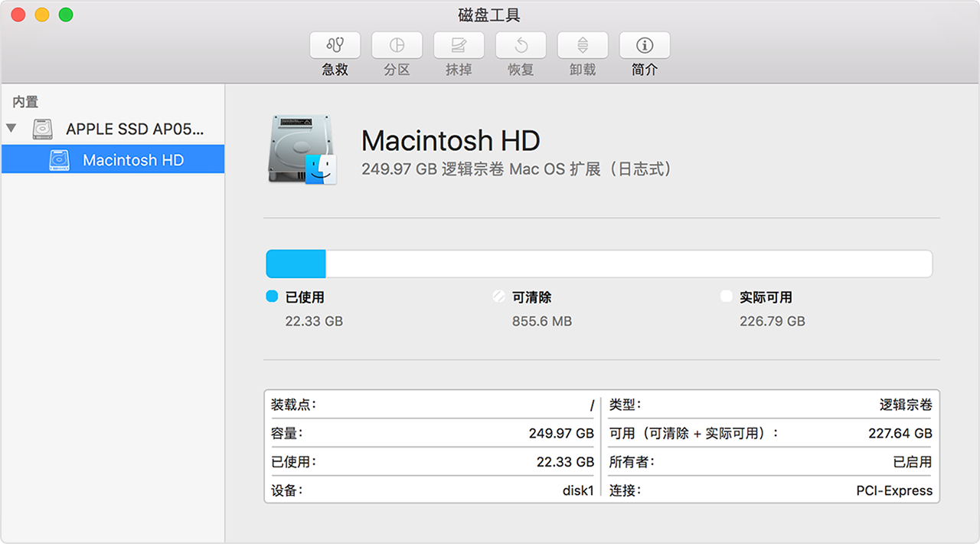Click the 简介 label under the toolbar
The height and width of the screenshot is (544, 980).
click(x=645, y=70)
